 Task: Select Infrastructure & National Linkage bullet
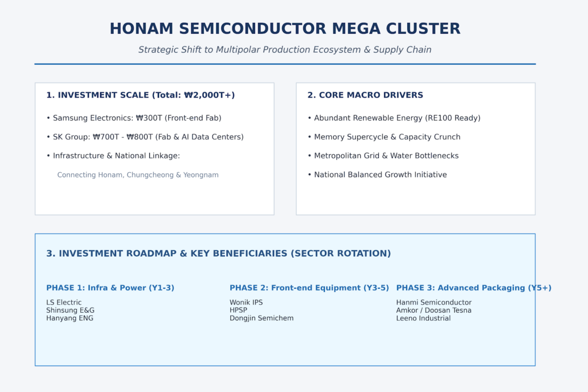(113, 156)
